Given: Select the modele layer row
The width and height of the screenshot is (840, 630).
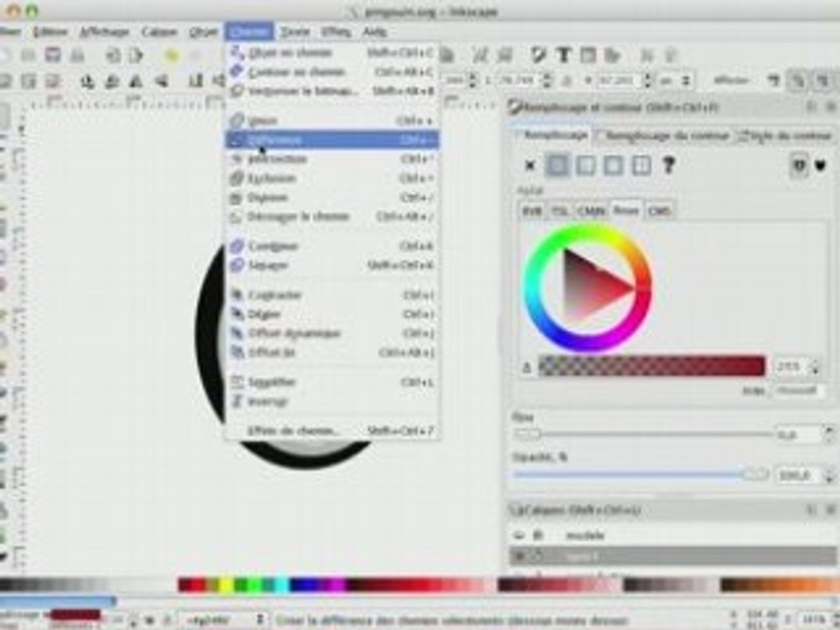Looking at the screenshot, I should pyautogui.click(x=672, y=535).
